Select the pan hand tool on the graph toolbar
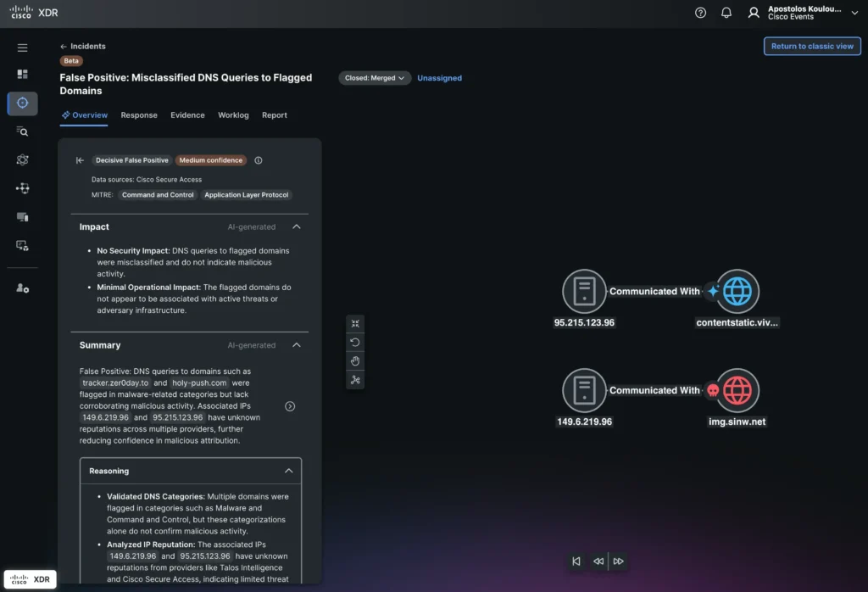The height and width of the screenshot is (592, 868). pyautogui.click(x=355, y=360)
